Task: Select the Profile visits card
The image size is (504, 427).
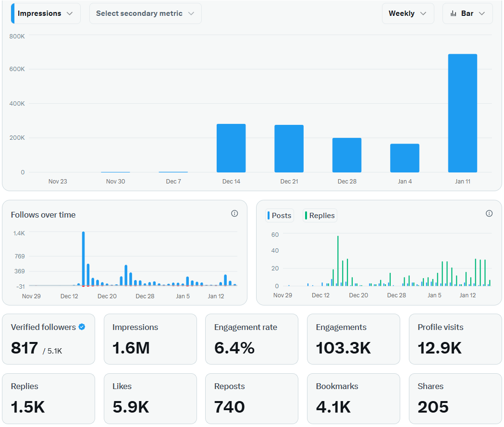Action: pos(455,339)
